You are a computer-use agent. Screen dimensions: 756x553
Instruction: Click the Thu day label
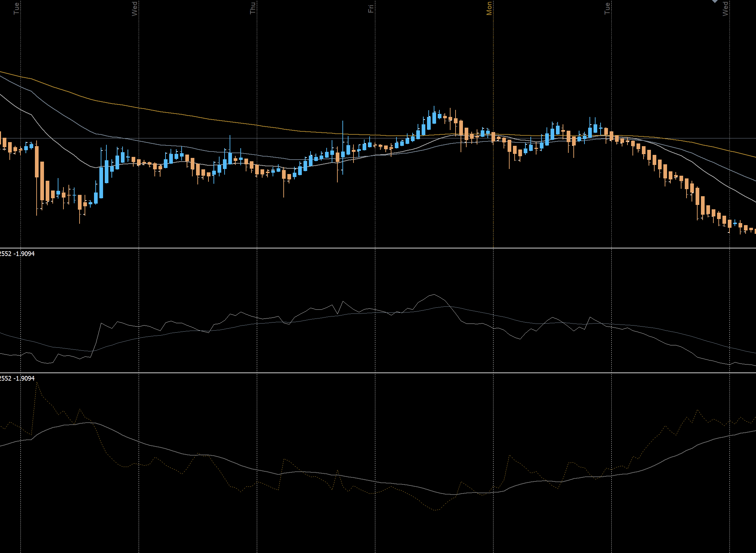[x=252, y=8]
